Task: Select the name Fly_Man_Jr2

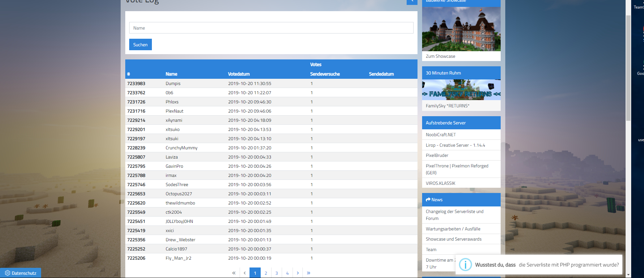Action: click(179, 258)
